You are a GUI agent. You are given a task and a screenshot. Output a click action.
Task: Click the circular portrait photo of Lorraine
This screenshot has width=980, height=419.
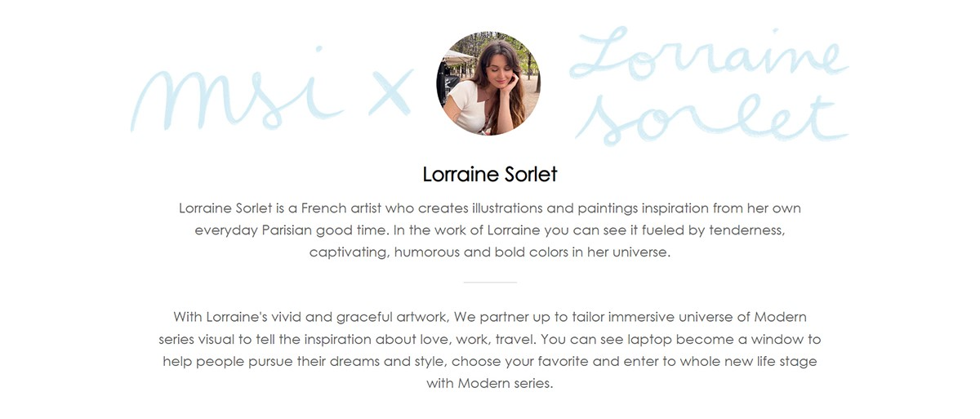[x=488, y=83]
